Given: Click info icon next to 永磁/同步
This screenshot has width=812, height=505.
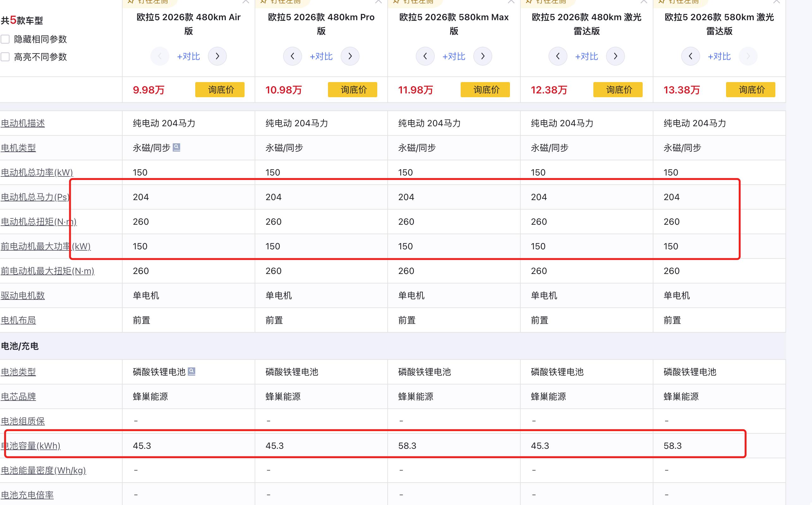Looking at the screenshot, I should (x=177, y=147).
